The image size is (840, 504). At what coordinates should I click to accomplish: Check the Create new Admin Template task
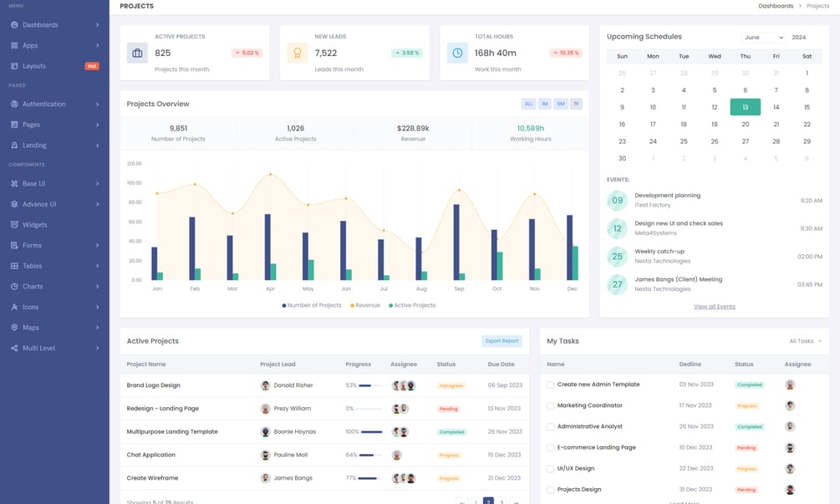point(550,385)
